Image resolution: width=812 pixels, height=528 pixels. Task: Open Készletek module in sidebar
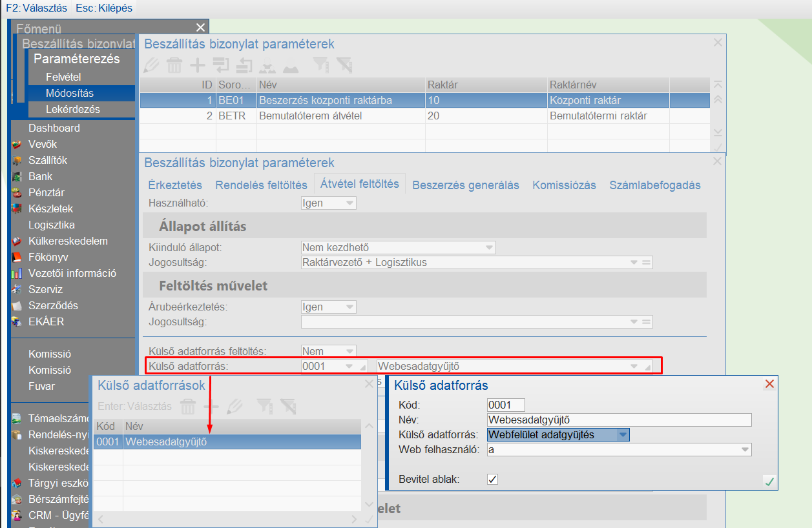50,208
